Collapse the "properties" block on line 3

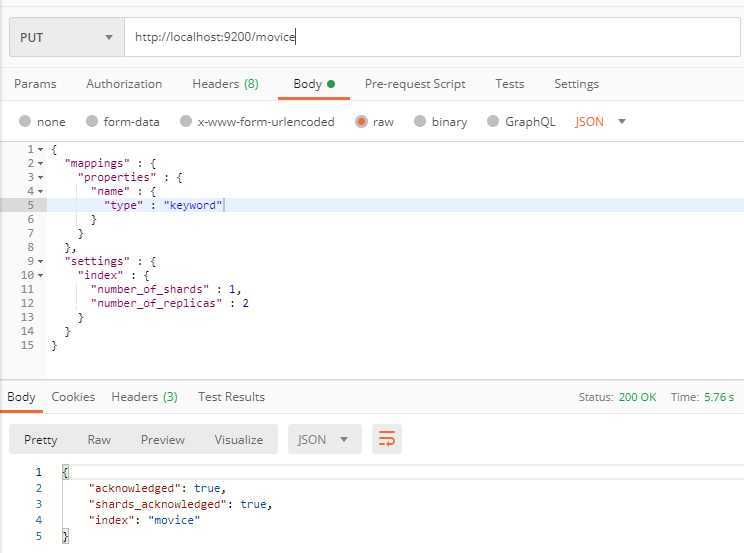coord(41,178)
